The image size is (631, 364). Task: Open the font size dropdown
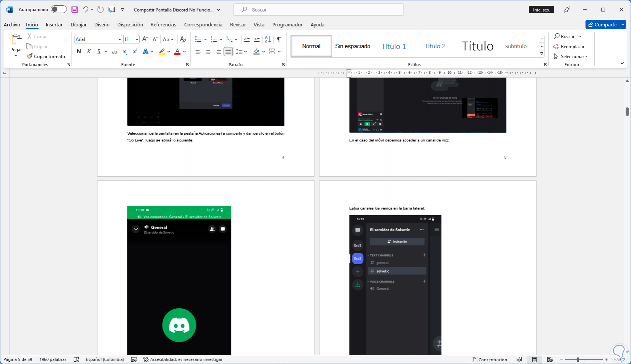point(137,39)
